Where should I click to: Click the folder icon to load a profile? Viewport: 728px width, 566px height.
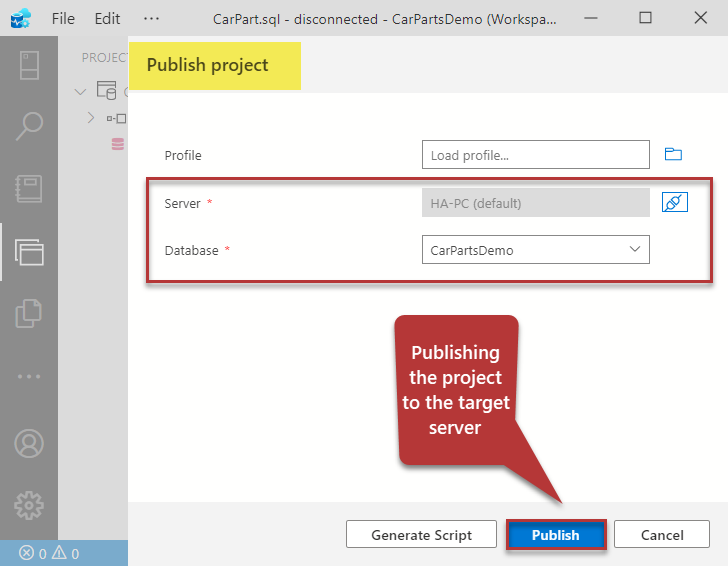pyautogui.click(x=673, y=154)
